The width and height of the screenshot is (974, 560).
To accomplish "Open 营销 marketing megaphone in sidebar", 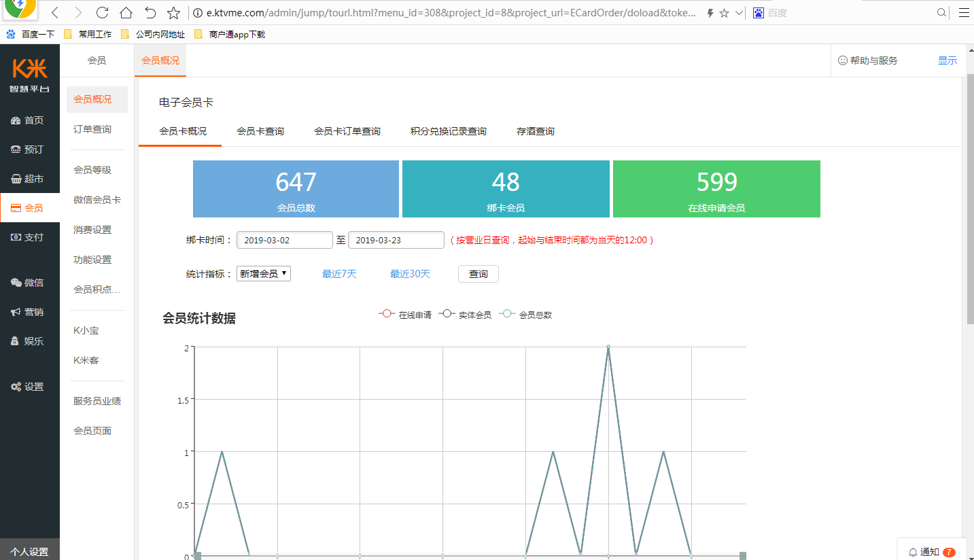I will pyautogui.click(x=16, y=312).
